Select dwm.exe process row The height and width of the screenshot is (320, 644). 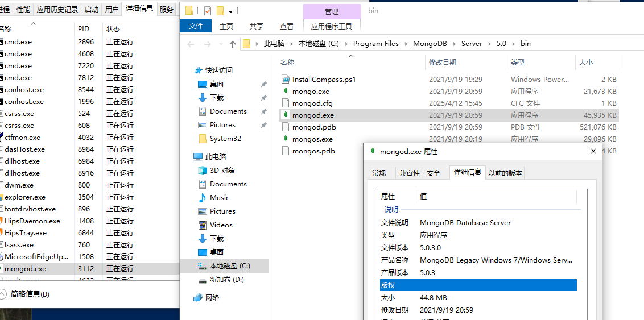tap(89, 185)
